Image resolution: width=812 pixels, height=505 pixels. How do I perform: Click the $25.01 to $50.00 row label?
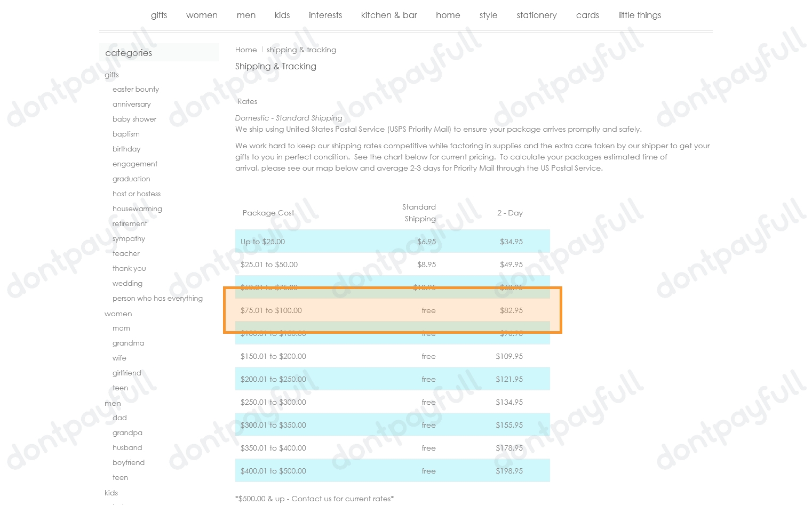pos(269,264)
